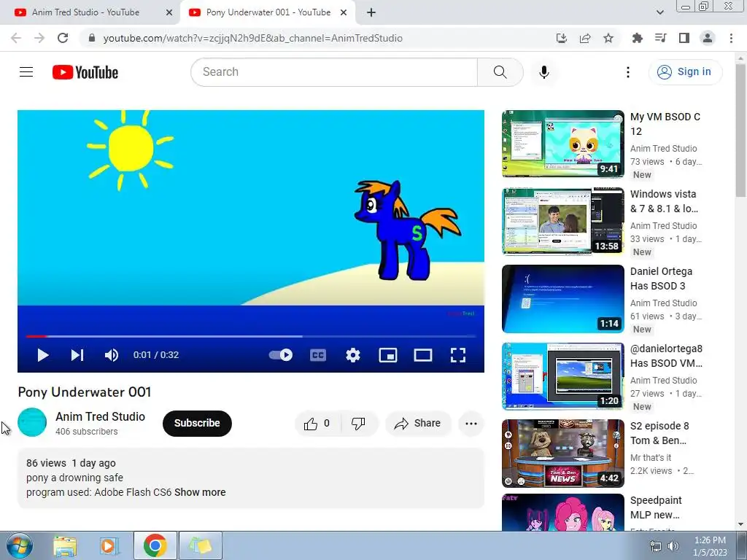Close the Anim Tred Studio tab

[x=169, y=13]
